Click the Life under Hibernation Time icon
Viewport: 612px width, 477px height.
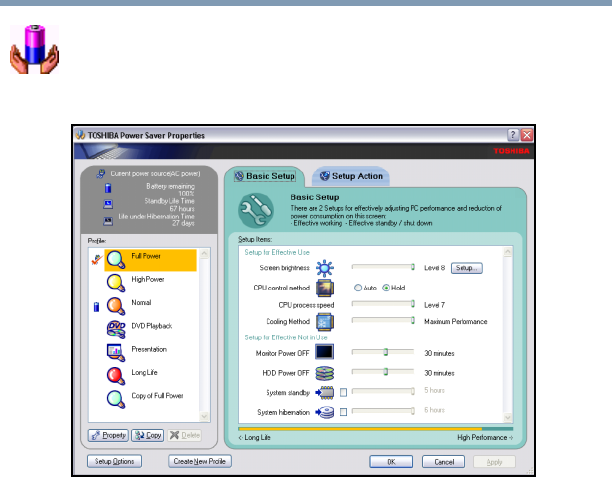click(108, 221)
